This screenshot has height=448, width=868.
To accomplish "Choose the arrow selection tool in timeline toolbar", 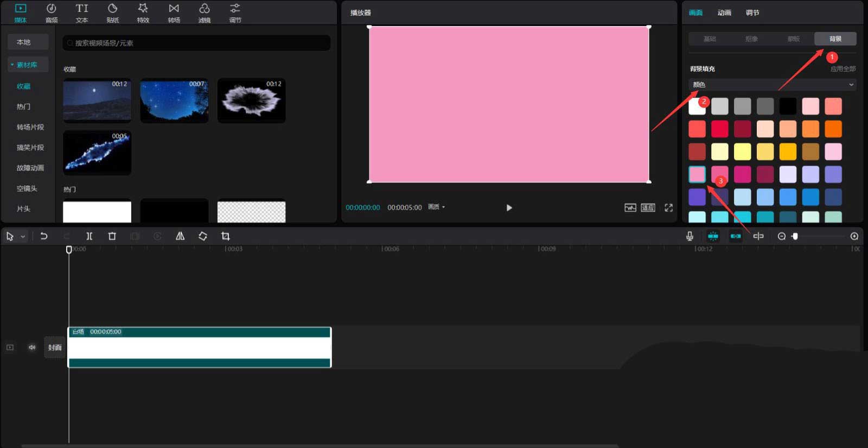I will coord(10,236).
